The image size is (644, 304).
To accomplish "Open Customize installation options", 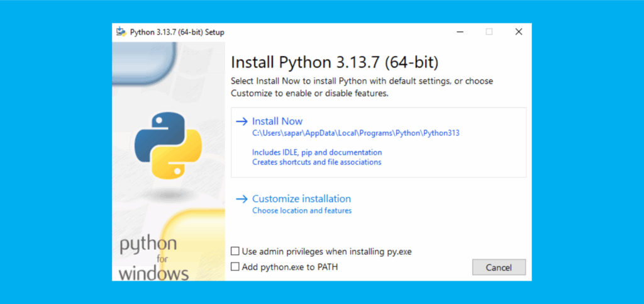I will tap(301, 199).
